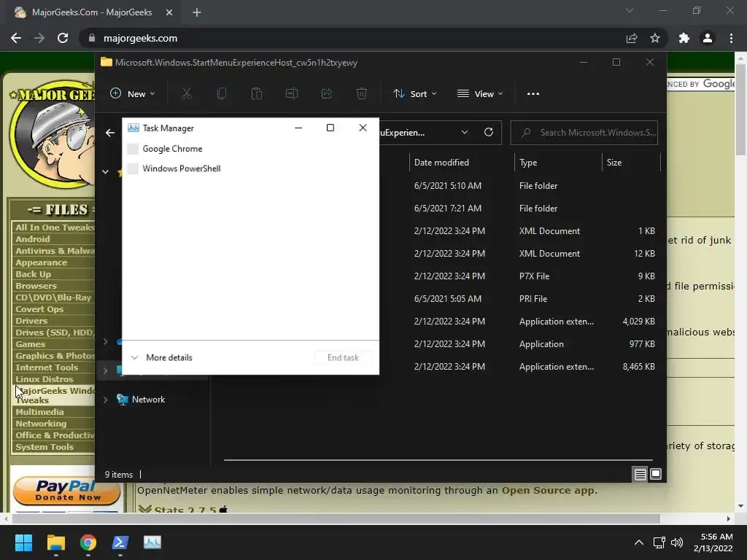Open Chrome profile icon
The image size is (747, 560).
(x=708, y=38)
